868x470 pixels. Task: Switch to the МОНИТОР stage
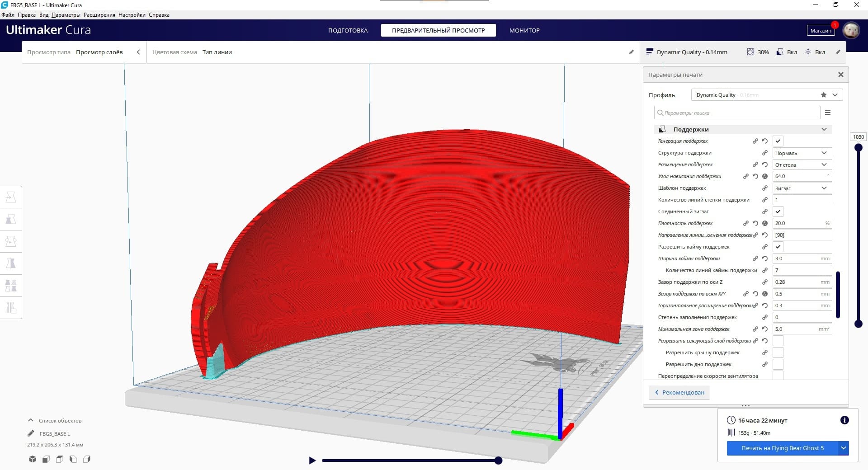point(524,30)
